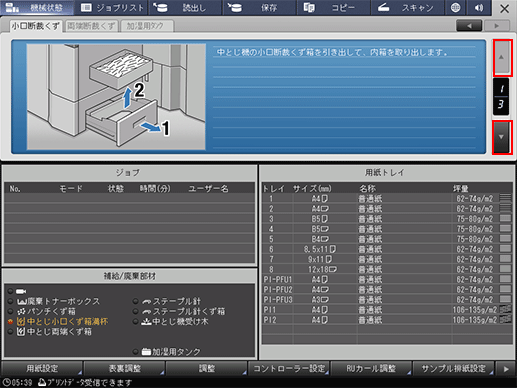Viewport: 517px width, 388px height.
Task: Select tray 7 9x11 row
Action: click(x=387, y=259)
